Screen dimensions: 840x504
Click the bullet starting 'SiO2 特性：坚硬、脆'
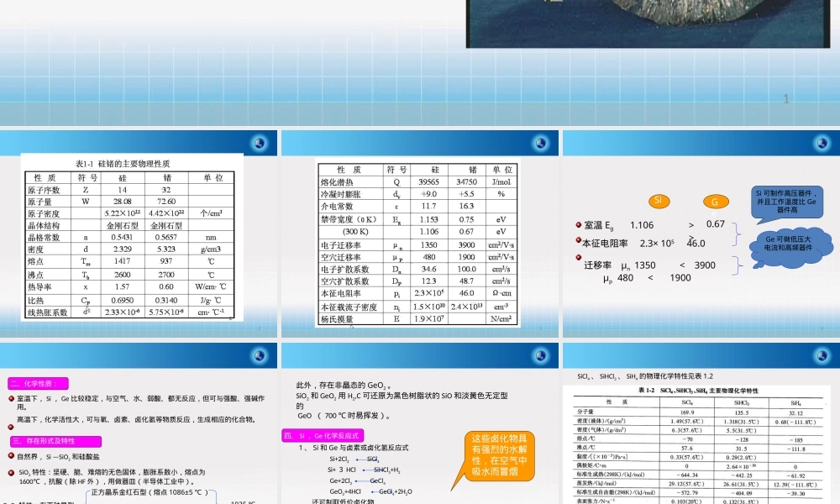[112, 476]
